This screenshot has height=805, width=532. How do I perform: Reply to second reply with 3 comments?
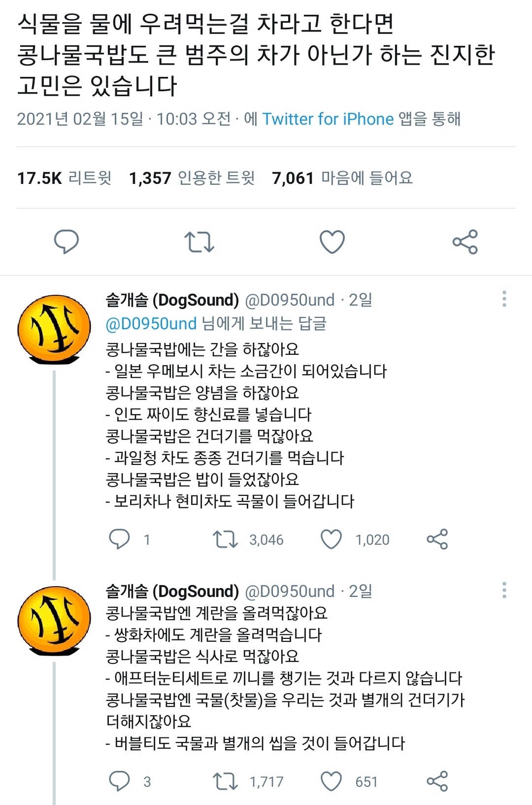119,781
